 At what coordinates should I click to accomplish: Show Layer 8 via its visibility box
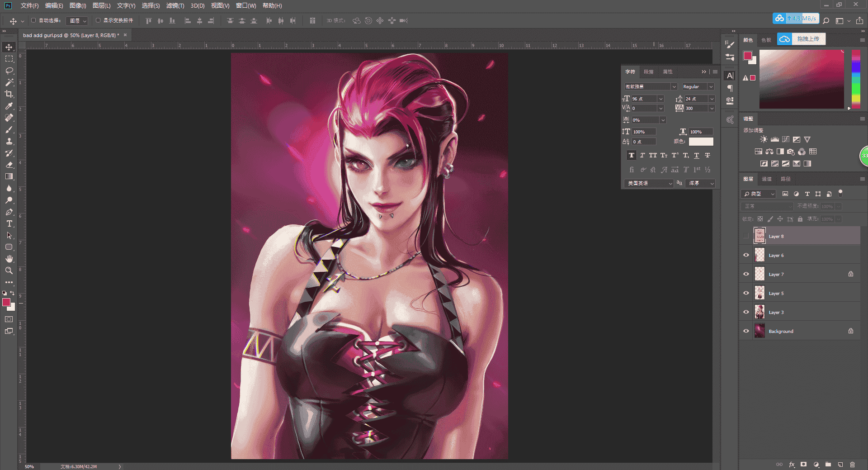[746, 236]
